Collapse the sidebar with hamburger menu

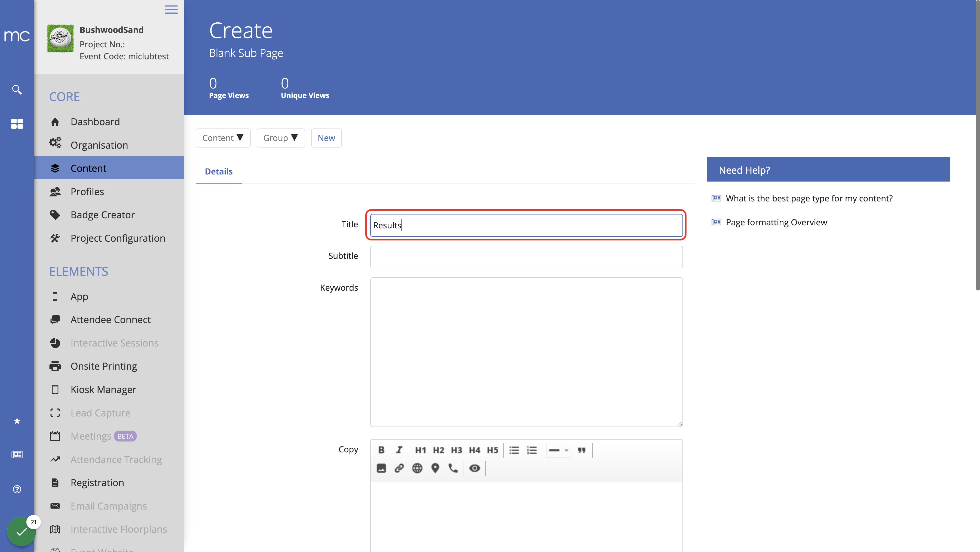tap(171, 10)
